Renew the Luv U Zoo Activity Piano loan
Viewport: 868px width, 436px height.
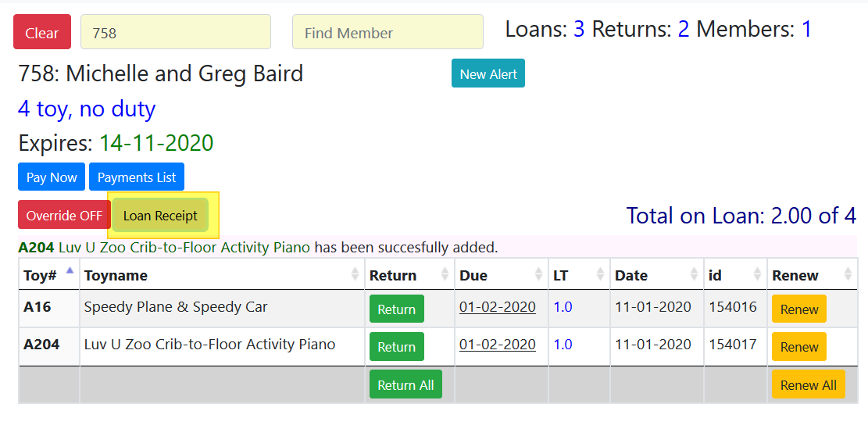(798, 347)
